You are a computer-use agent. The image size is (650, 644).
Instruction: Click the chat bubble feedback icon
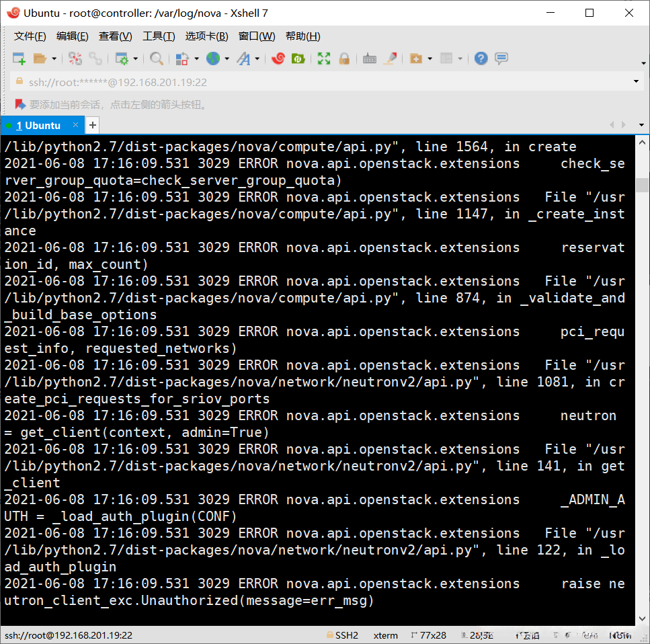coord(501,58)
